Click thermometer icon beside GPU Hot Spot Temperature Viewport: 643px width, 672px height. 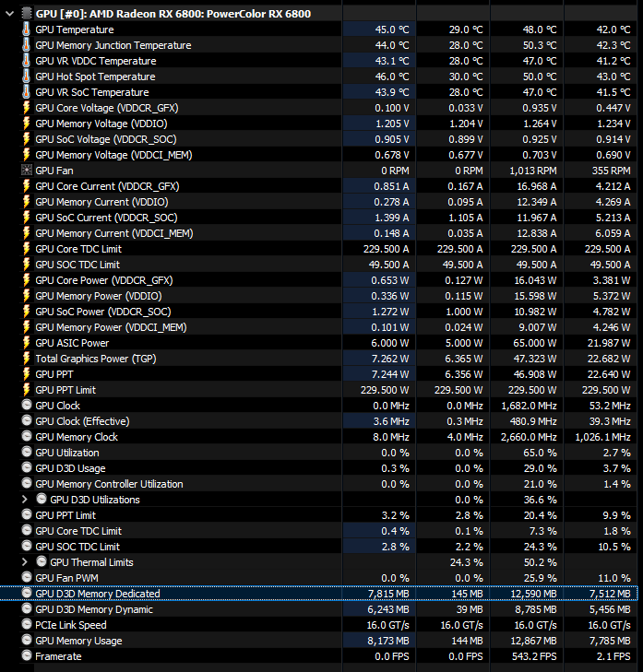[x=27, y=77]
